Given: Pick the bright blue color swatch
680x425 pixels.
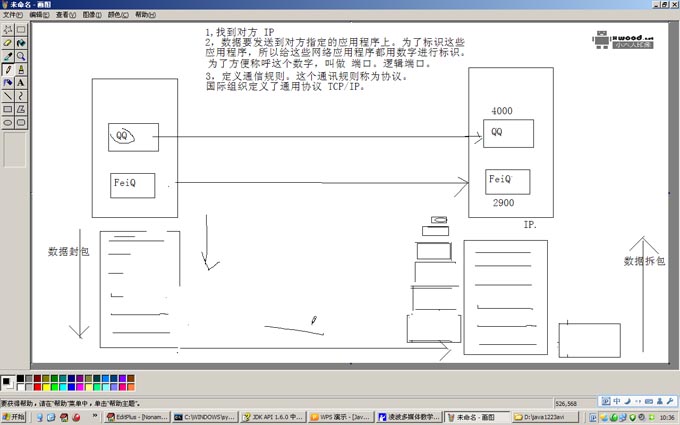Looking at the screenshot, I should pyautogui.click(x=72, y=387).
